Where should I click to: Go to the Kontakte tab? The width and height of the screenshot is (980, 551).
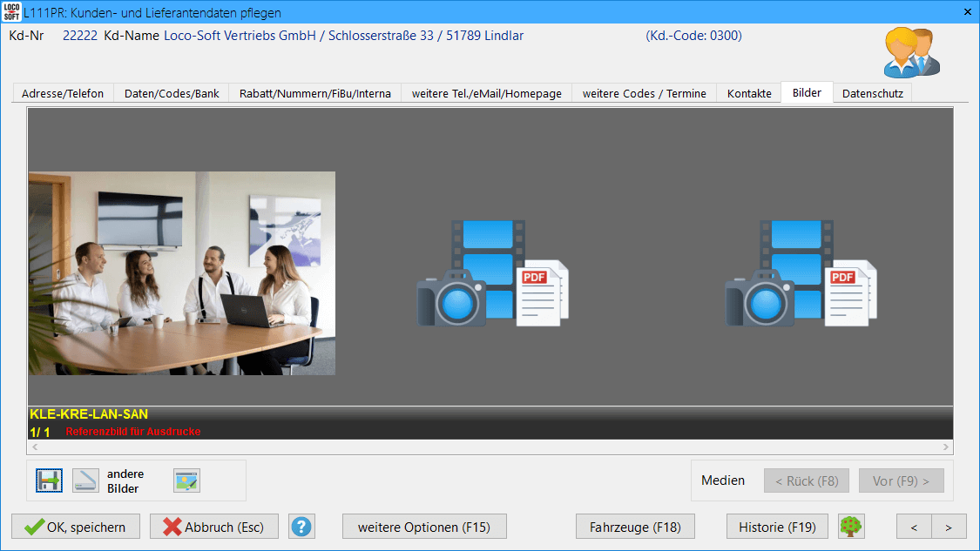(749, 93)
